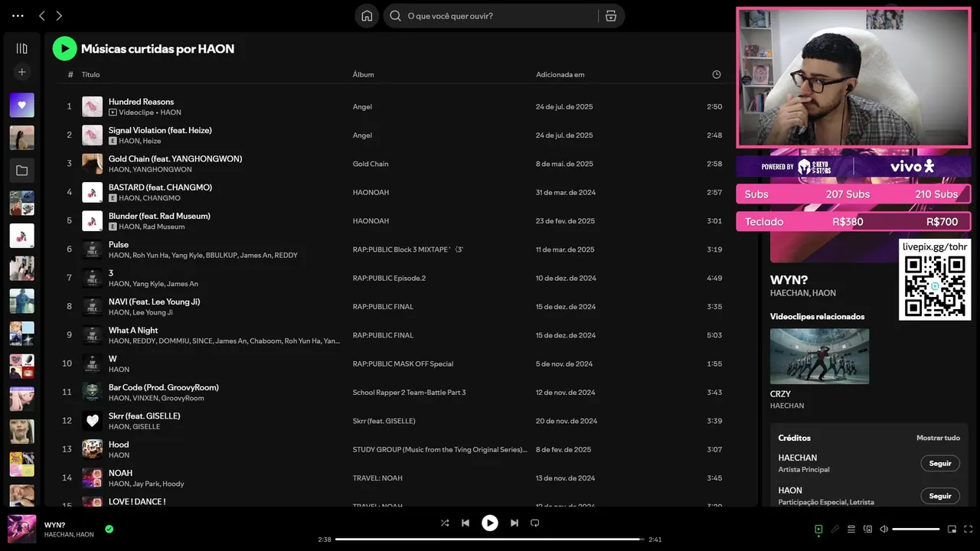Go forward with the right arrow

click(59, 16)
